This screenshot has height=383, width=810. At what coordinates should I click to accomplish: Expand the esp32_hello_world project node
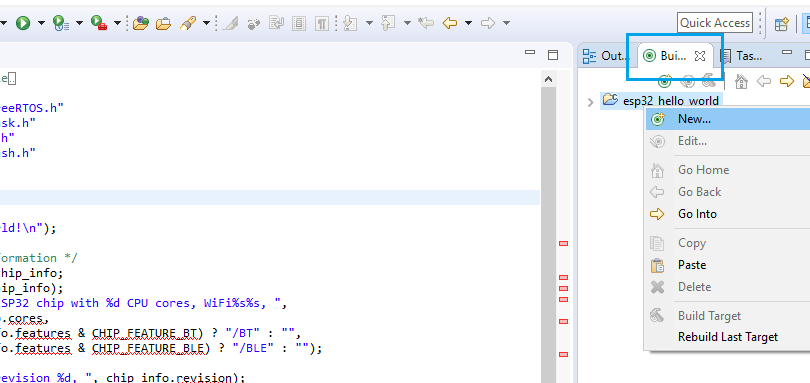pos(590,102)
